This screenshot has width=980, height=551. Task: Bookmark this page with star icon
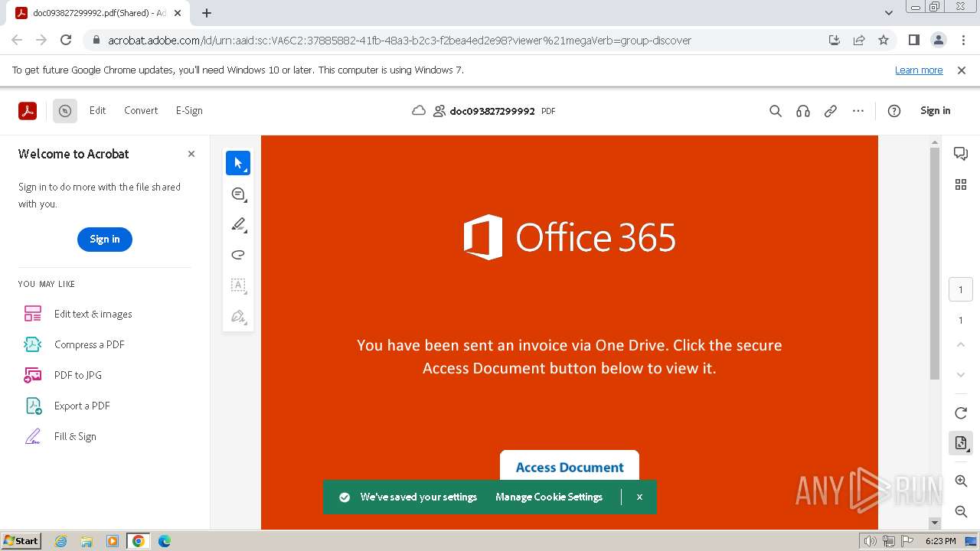pos(884,40)
